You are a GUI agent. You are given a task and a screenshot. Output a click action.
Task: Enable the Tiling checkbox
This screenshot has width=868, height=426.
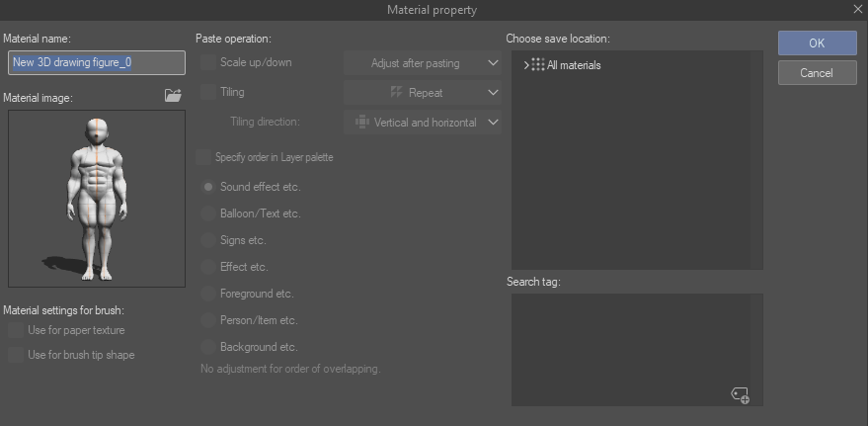(207, 92)
